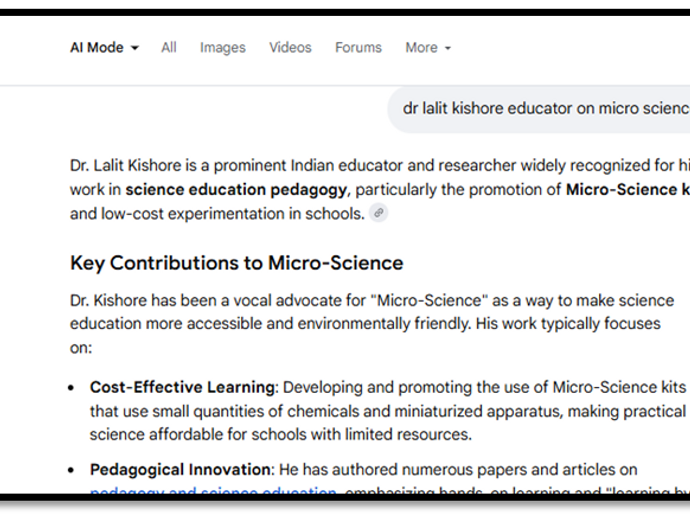The image size is (690, 518).
Task: Switch to the All results tab
Action: [169, 47]
